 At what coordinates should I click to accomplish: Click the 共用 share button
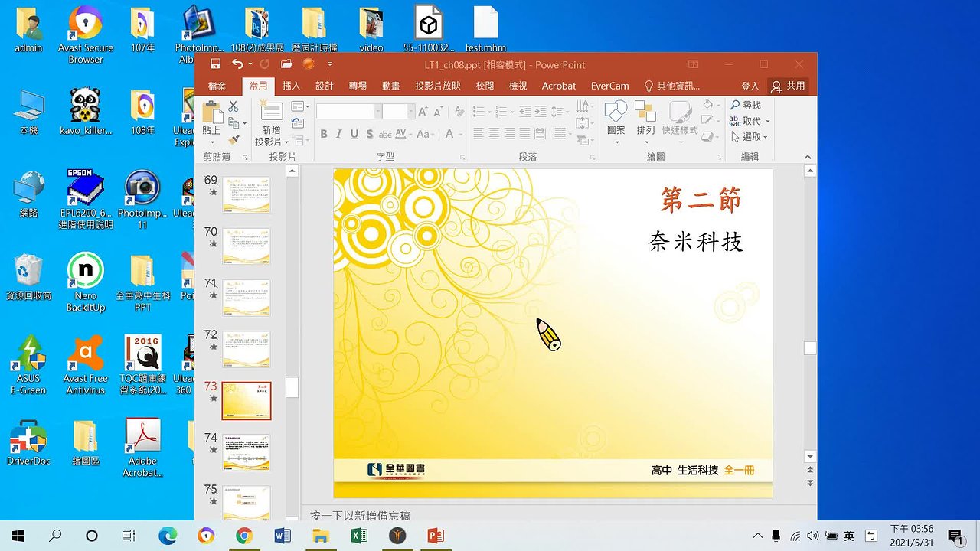(789, 86)
